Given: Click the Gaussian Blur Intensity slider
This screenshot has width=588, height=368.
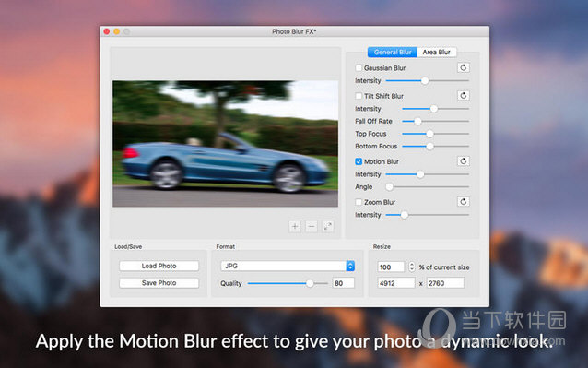Looking at the screenshot, I should 428,80.
